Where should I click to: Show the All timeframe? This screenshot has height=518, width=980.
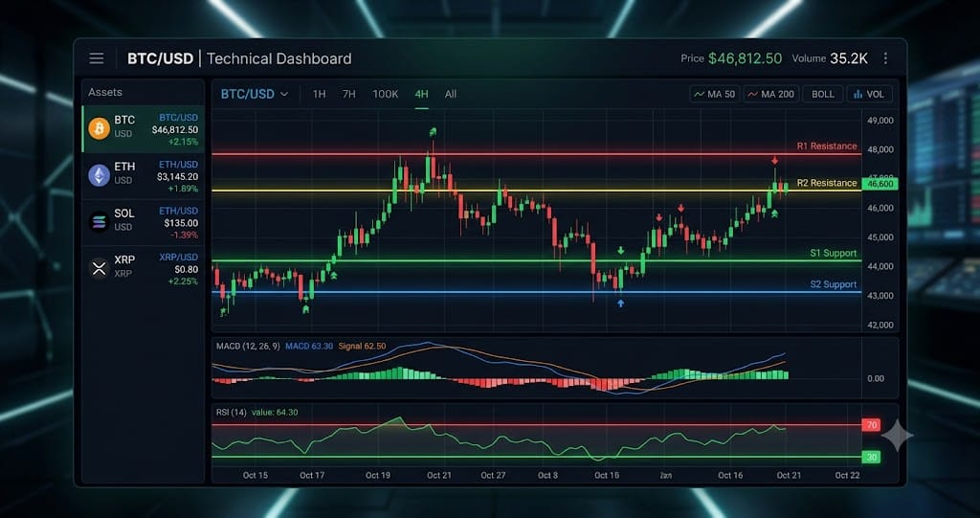click(451, 94)
